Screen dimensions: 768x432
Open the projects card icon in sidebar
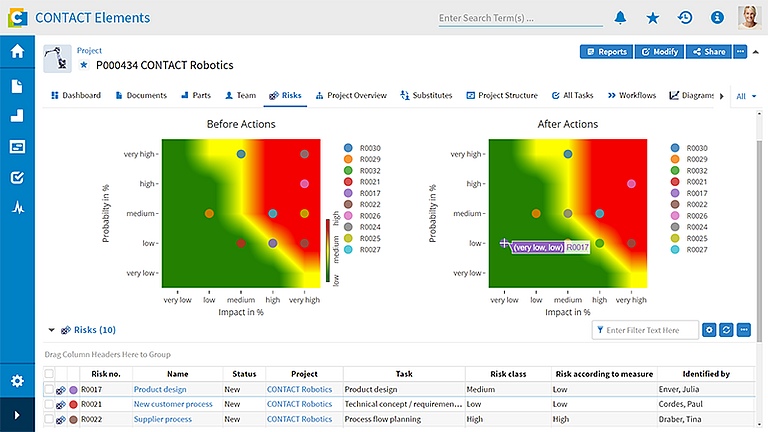[x=17, y=146]
